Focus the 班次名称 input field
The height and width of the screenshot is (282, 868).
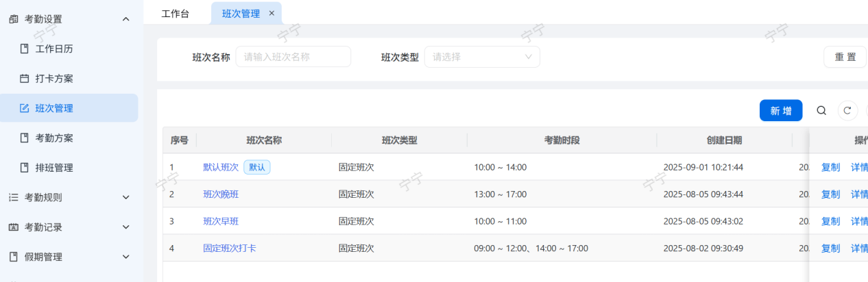pos(293,57)
